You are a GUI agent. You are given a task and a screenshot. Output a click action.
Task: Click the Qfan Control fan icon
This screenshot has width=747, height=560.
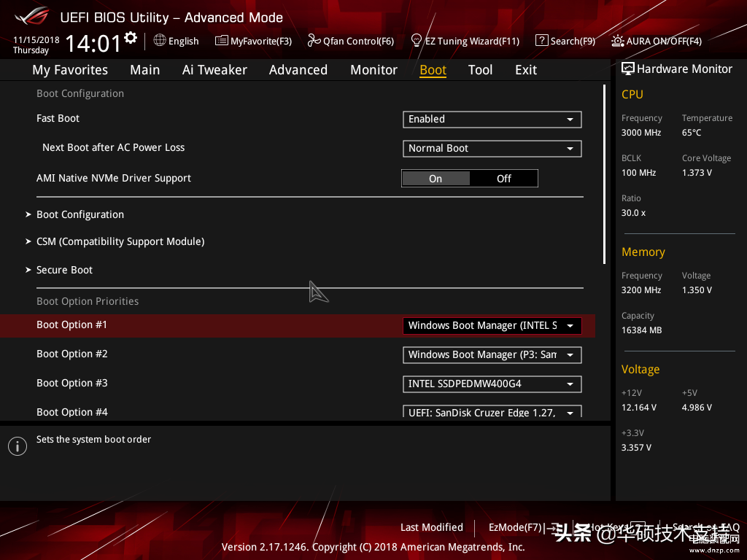click(314, 41)
